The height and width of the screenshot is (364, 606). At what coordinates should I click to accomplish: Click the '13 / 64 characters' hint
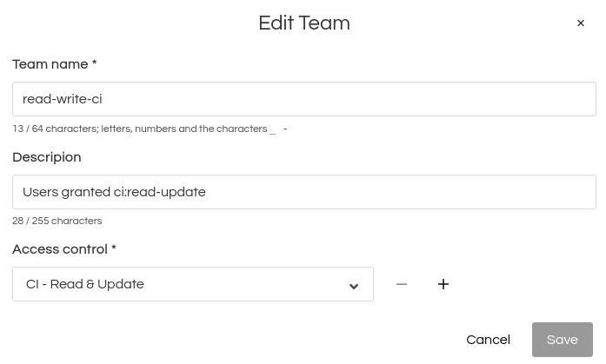click(52, 129)
